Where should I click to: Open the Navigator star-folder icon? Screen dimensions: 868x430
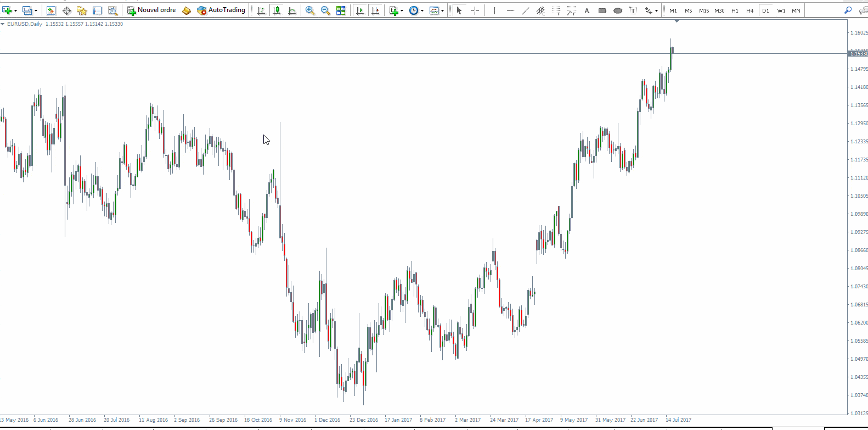pos(82,10)
